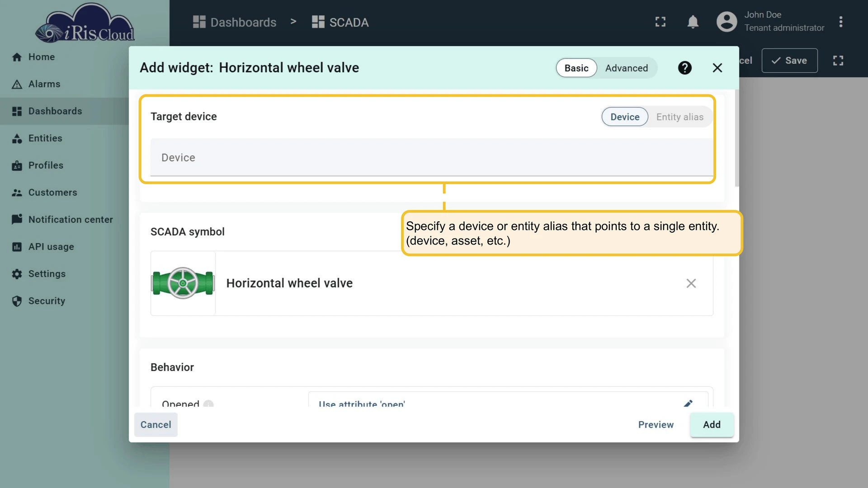Go to Dashboards sidebar item
The width and height of the screenshot is (868, 488).
click(x=63, y=111)
